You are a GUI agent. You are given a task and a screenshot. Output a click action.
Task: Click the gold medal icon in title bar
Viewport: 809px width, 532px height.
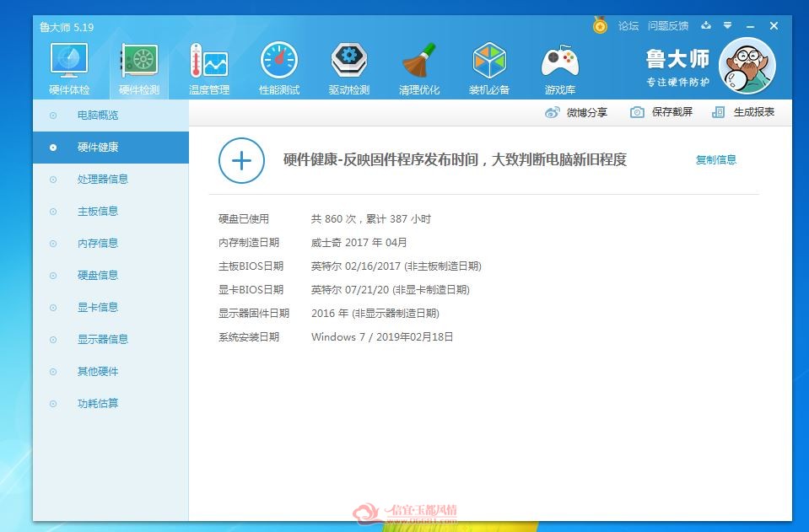[x=600, y=25]
